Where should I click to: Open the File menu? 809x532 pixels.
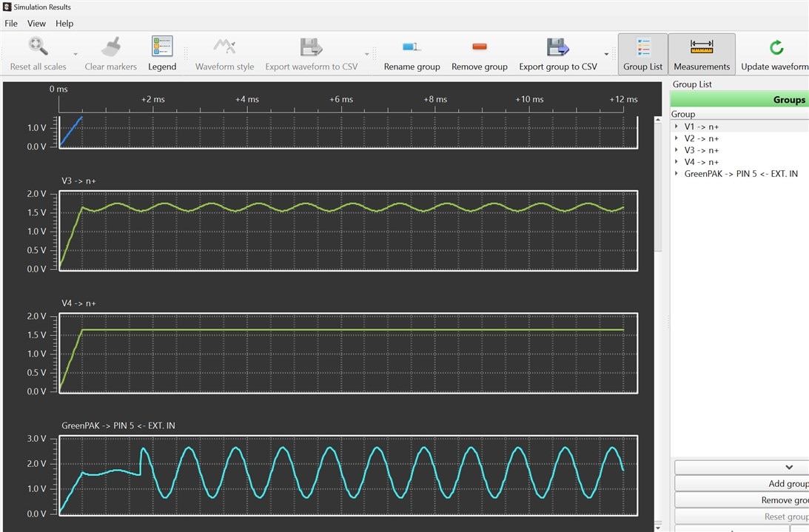click(x=11, y=23)
